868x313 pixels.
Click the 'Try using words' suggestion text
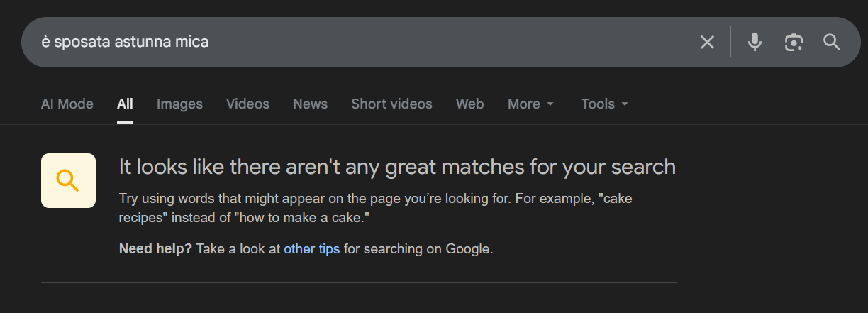point(376,209)
